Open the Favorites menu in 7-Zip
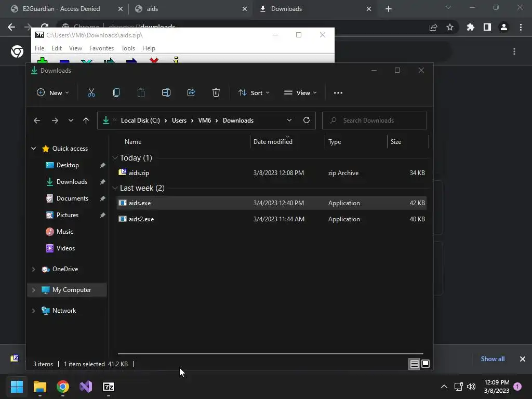The image size is (532, 399). coord(101,48)
